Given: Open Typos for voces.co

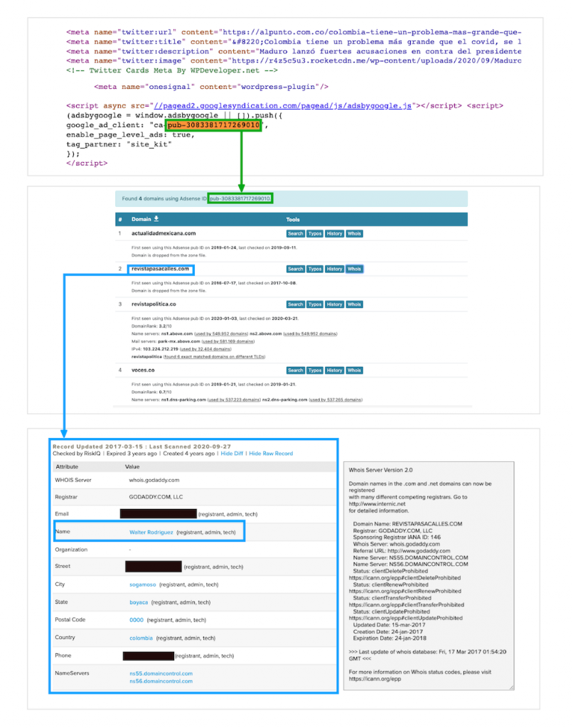Looking at the screenshot, I should click(315, 370).
